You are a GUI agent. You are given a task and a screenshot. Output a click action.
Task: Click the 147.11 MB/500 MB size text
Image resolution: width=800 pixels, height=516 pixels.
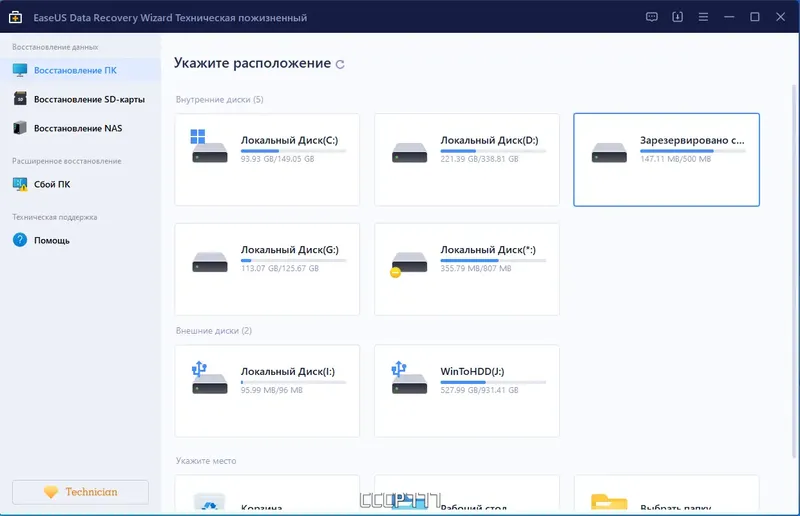676,159
